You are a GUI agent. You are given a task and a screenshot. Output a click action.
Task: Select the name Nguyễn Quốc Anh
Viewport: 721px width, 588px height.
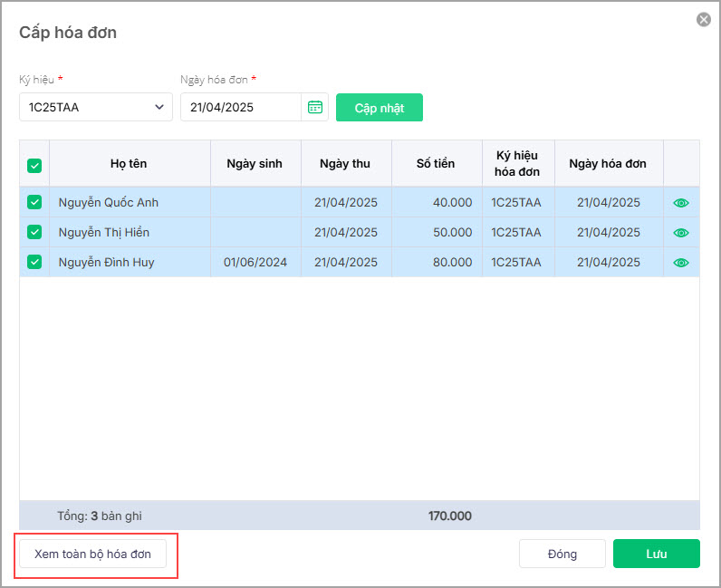coord(109,202)
